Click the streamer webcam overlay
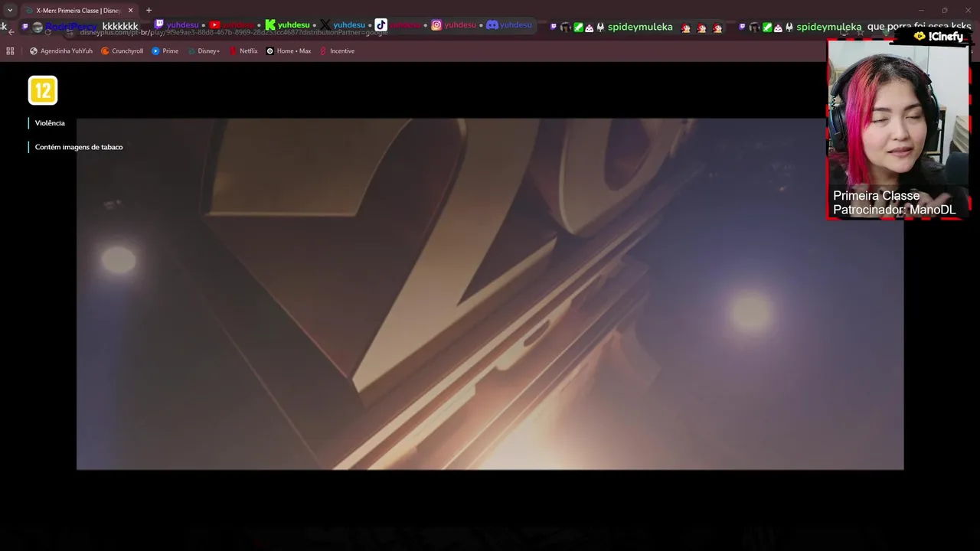 click(x=897, y=129)
